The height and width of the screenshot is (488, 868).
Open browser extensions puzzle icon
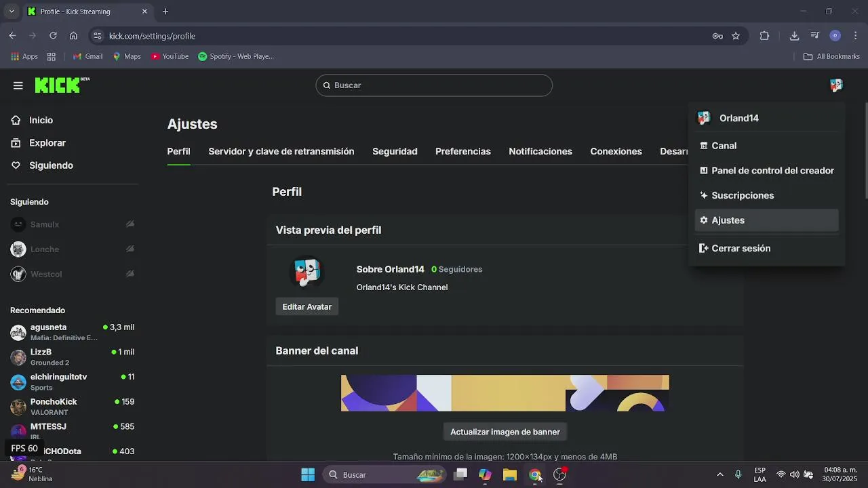(x=764, y=36)
